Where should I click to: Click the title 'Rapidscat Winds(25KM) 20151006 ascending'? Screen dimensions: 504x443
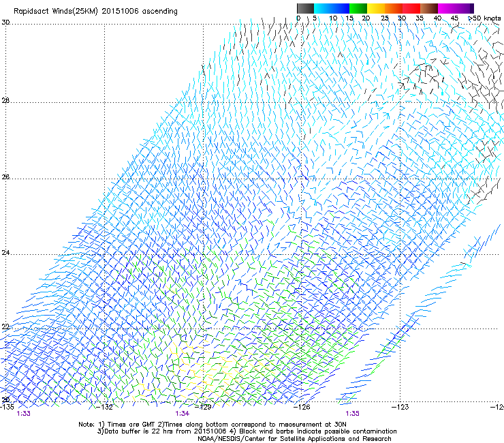pos(95,12)
